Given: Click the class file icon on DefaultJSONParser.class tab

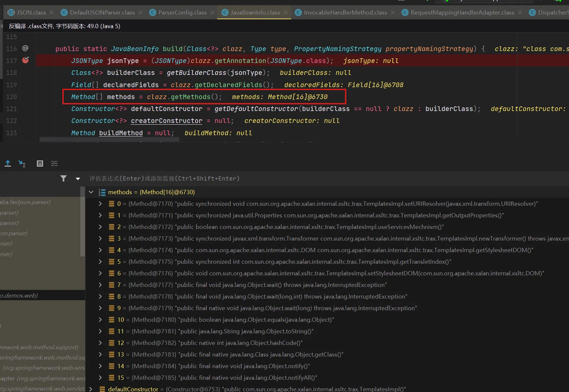Looking at the screenshot, I should (64, 13).
